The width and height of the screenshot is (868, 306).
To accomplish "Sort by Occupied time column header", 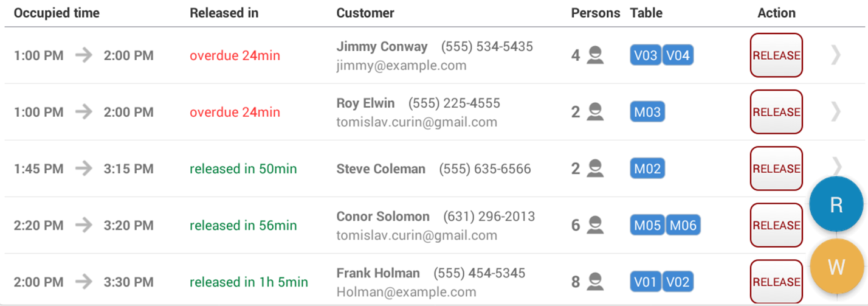I will (57, 13).
